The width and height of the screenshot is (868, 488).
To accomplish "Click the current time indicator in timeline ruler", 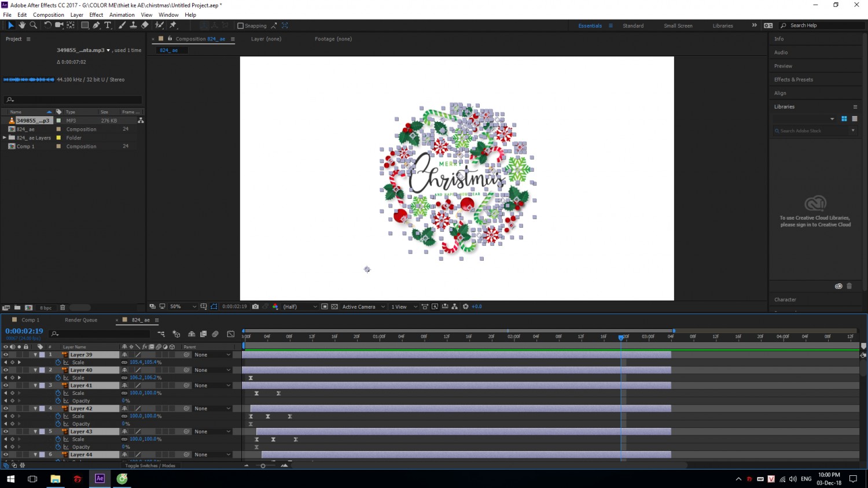I will (x=621, y=337).
